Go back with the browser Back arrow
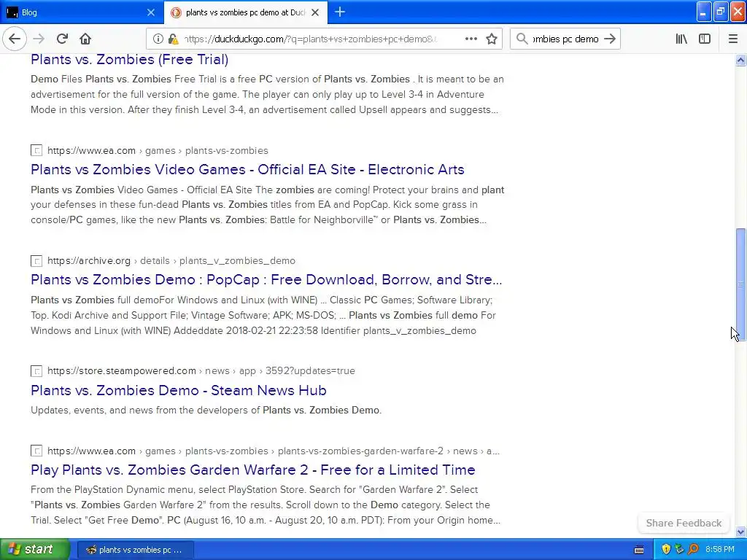 tap(15, 39)
